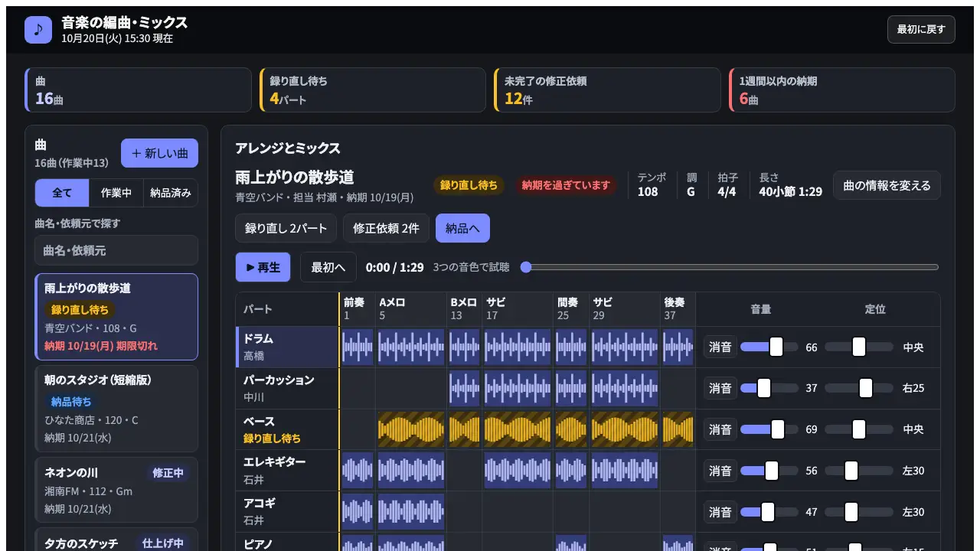Viewport: 980px width, 551px height.
Task: Click the 新しい曲 button
Action: (x=159, y=153)
